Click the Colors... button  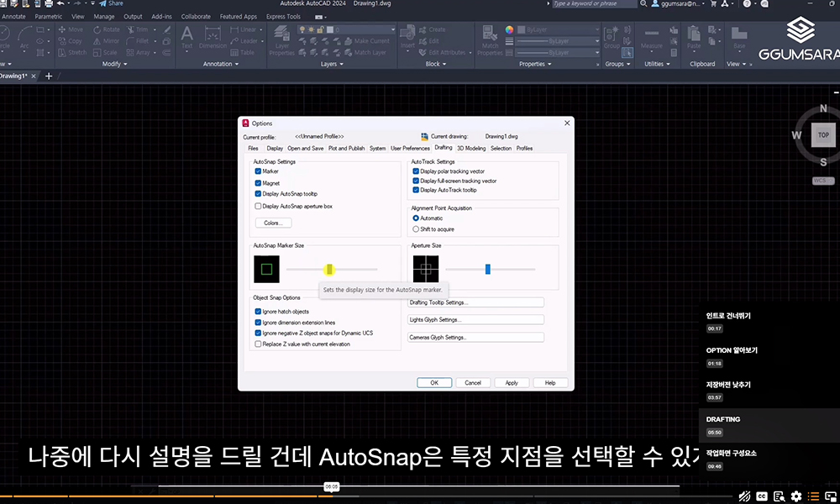coord(272,223)
